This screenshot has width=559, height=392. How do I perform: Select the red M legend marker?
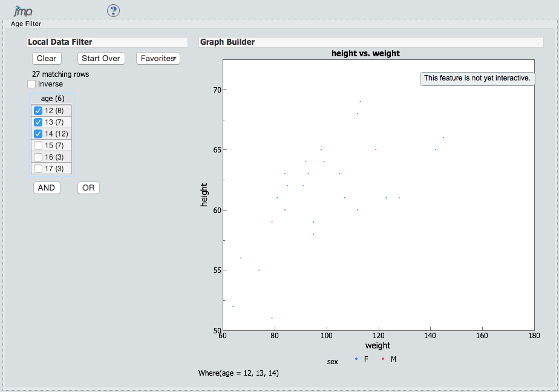[x=383, y=359]
